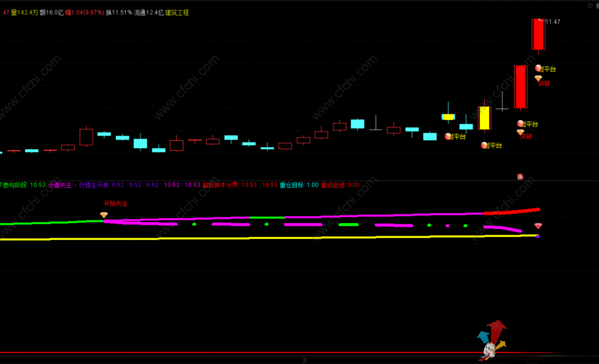Click the 行情主升浪 indicator label

click(94, 185)
